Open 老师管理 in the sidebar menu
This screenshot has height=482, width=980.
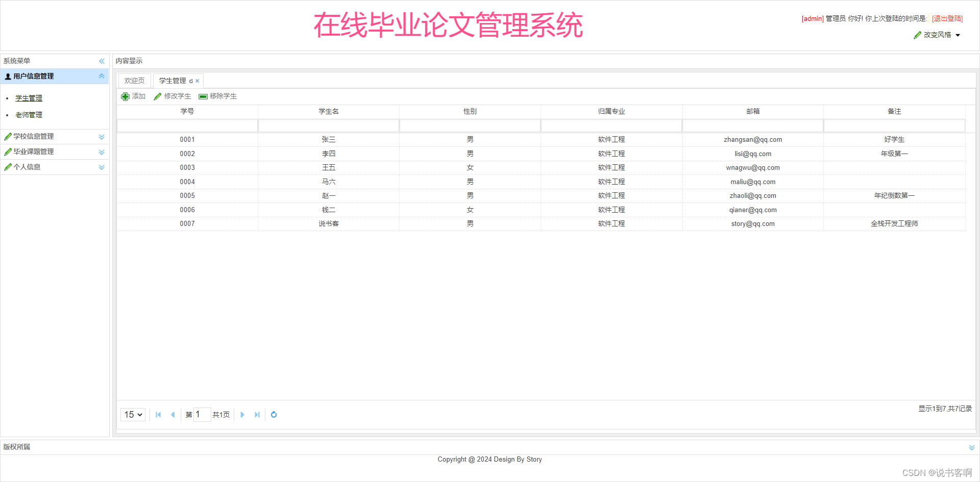point(29,115)
